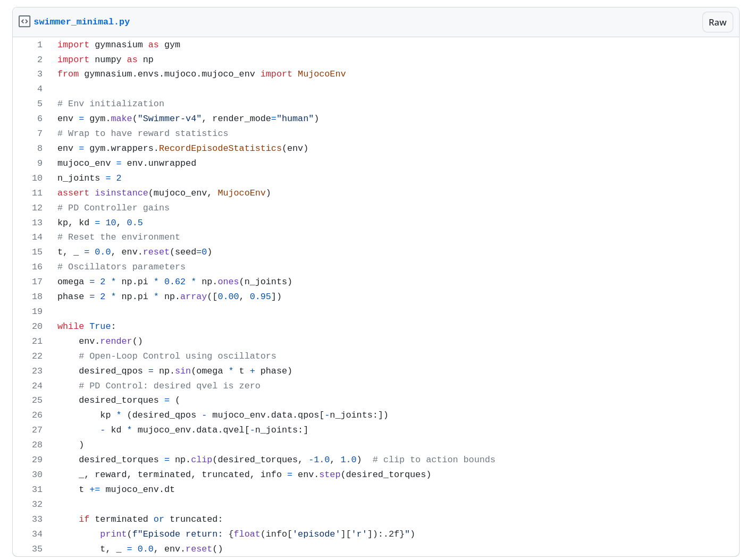
Task: Click the MujocoEnv import on line 3
Action: click(x=322, y=74)
